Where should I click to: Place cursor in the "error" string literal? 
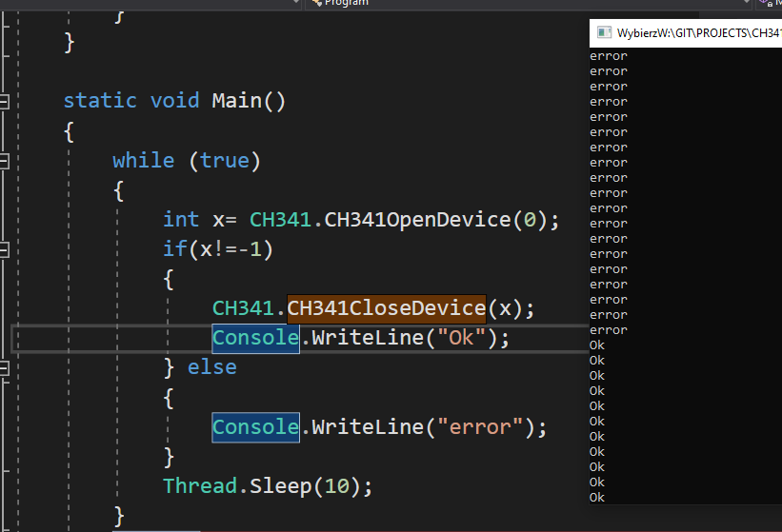(x=480, y=427)
